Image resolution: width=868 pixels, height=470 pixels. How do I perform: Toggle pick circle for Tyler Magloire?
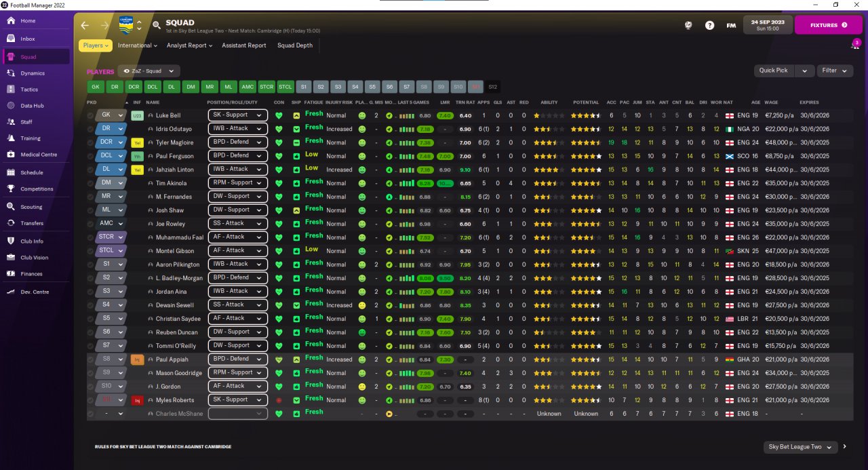click(91, 142)
